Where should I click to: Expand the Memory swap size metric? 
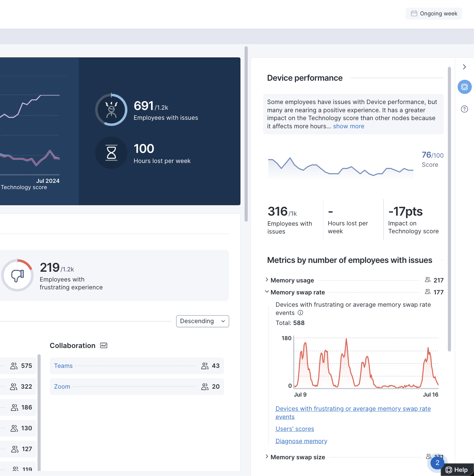coord(267,457)
